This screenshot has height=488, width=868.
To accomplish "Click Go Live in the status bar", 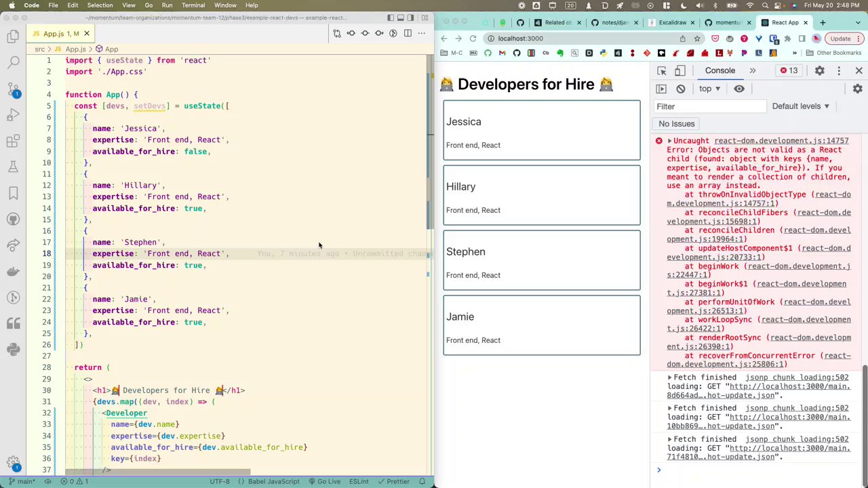I will (324, 481).
